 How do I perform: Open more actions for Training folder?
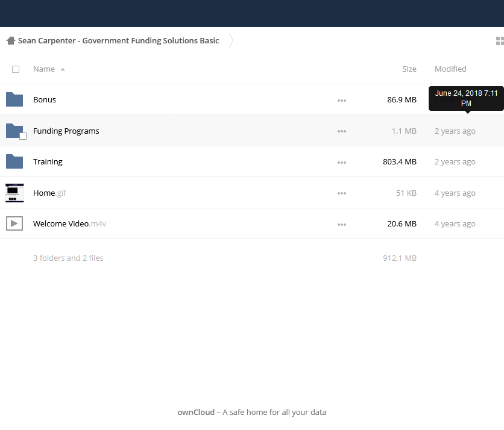click(x=342, y=163)
